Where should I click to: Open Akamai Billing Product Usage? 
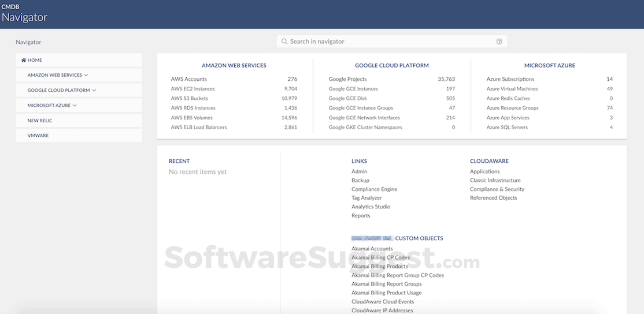(387, 293)
